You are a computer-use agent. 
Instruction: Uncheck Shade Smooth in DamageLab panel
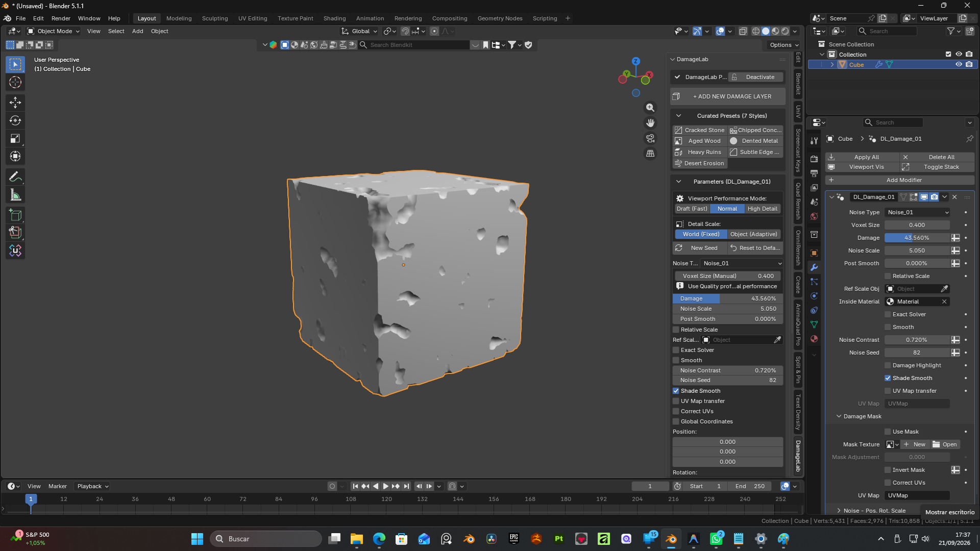(676, 391)
